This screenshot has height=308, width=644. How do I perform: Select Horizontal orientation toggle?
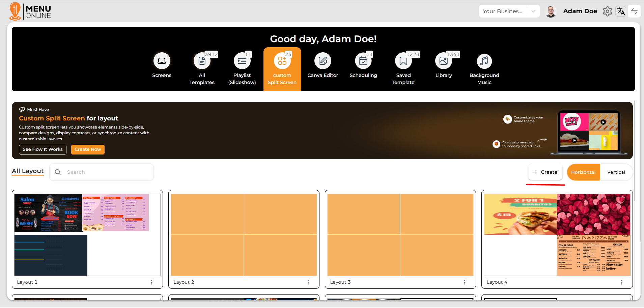(x=583, y=172)
